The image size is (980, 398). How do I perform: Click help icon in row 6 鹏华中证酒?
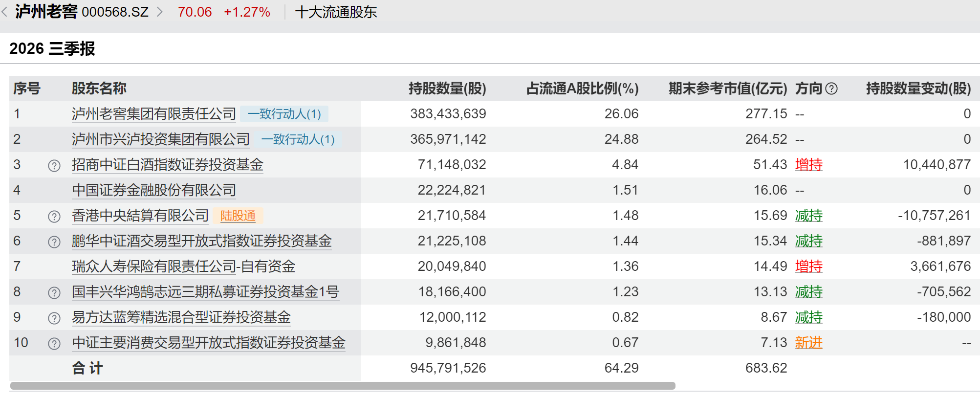54,242
